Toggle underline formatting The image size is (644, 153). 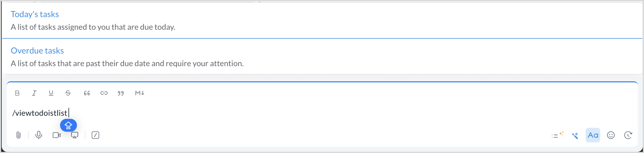(51, 93)
